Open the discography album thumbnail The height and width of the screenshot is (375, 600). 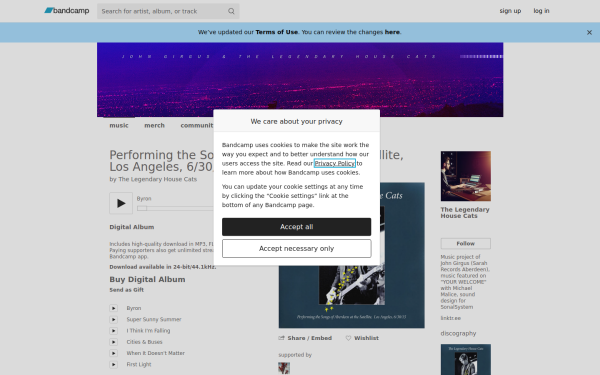[x=466, y=360]
